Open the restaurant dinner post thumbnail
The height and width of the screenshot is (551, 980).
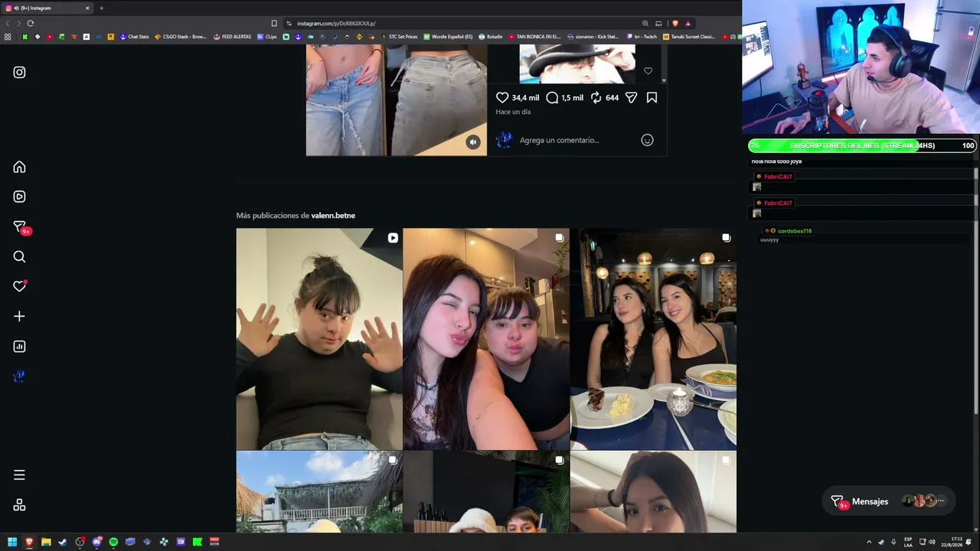click(653, 339)
